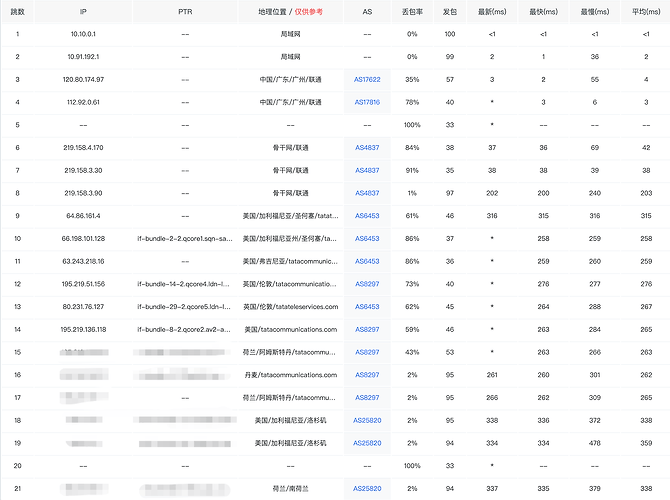Click the AS4837 link in hop 6

tap(367, 147)
